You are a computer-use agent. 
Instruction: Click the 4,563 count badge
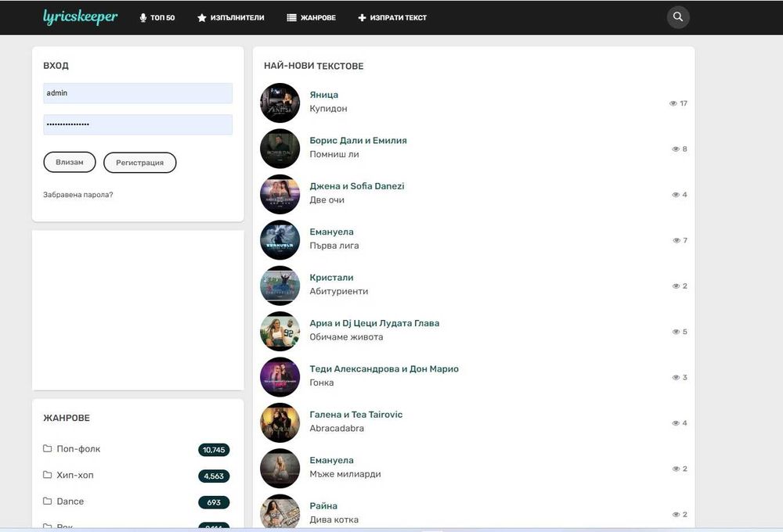tap(214, 476)
